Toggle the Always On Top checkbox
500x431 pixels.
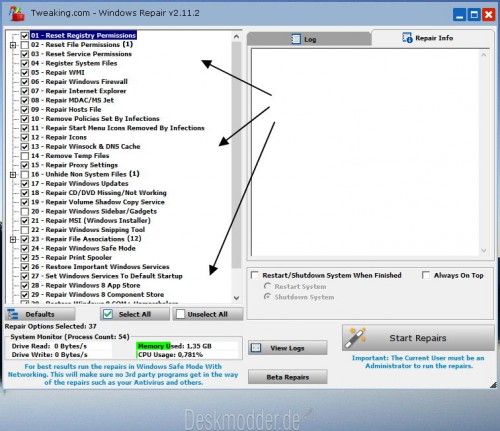pyautogui.click(x=426, y=275)
